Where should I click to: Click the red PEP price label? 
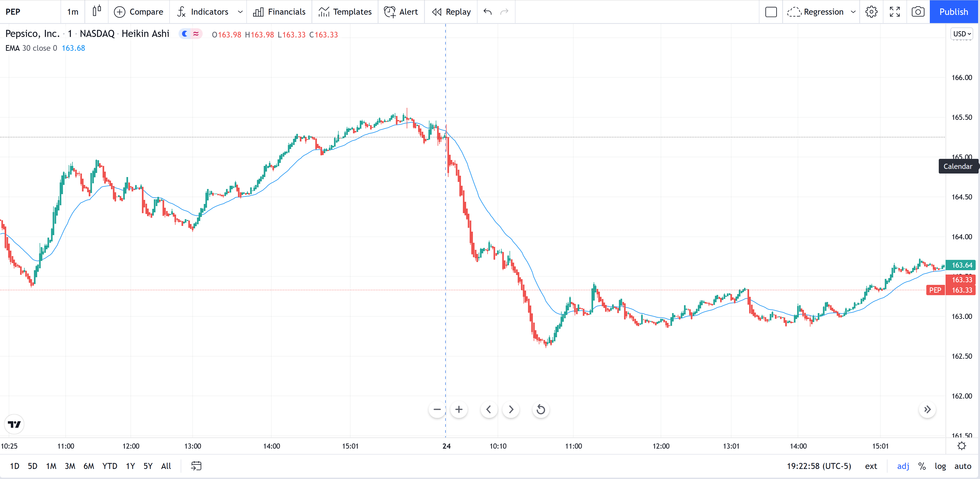(935, 290)
